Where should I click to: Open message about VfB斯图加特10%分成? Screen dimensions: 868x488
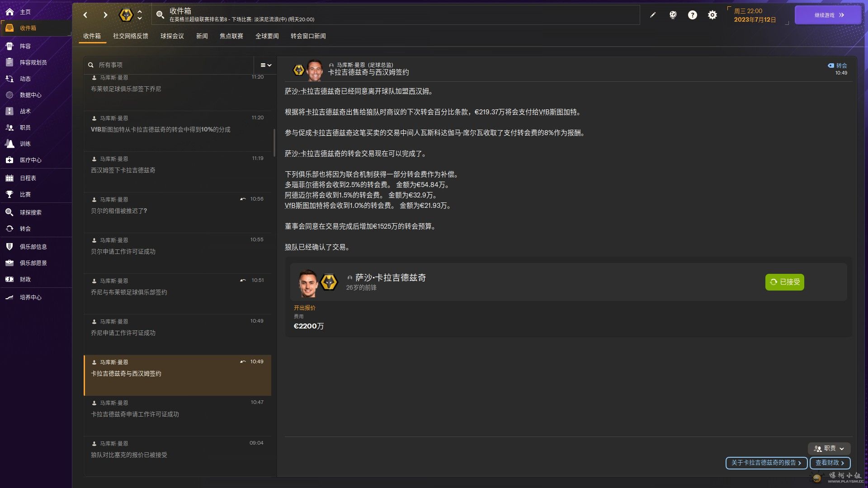pyautogui.click(x=177, y=131)
